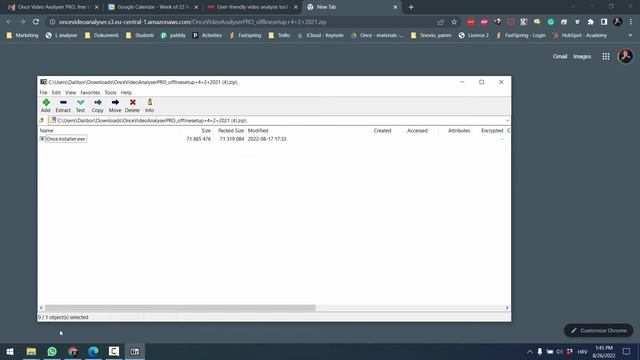
Task: Open the Google account avatar on the page
Action: click(x=625, y=56)
